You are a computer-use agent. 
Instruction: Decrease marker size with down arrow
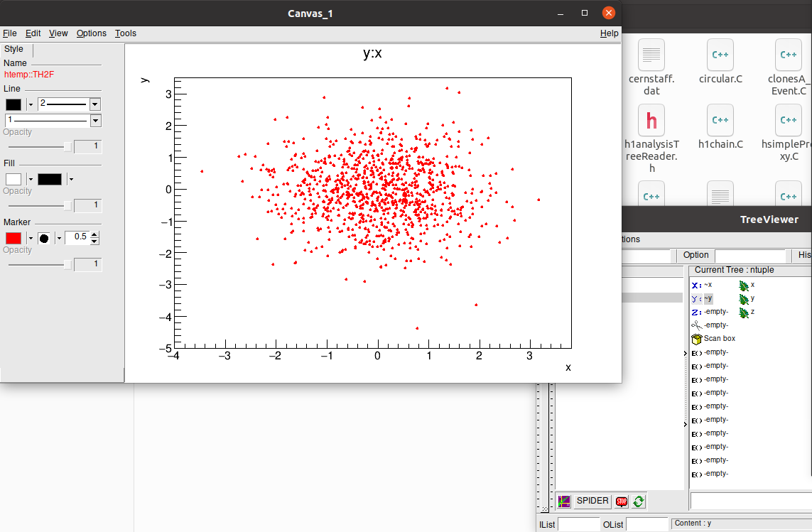click(x=94, y=241)
